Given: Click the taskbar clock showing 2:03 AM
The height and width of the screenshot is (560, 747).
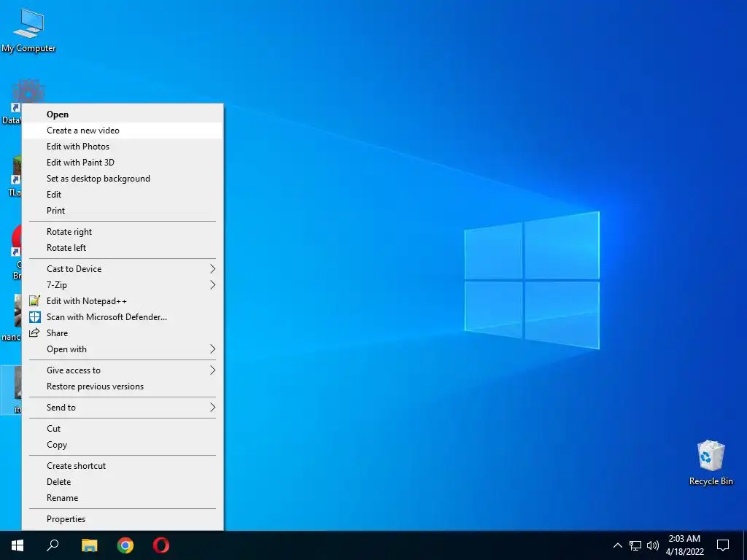Looking at the screenshot, I should [684, 545].
